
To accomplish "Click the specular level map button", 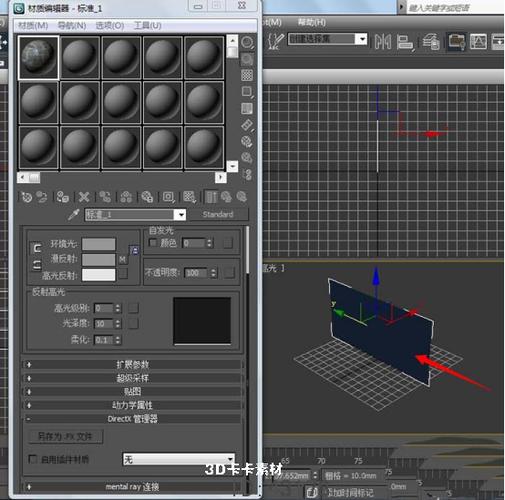I will (133, 308).
